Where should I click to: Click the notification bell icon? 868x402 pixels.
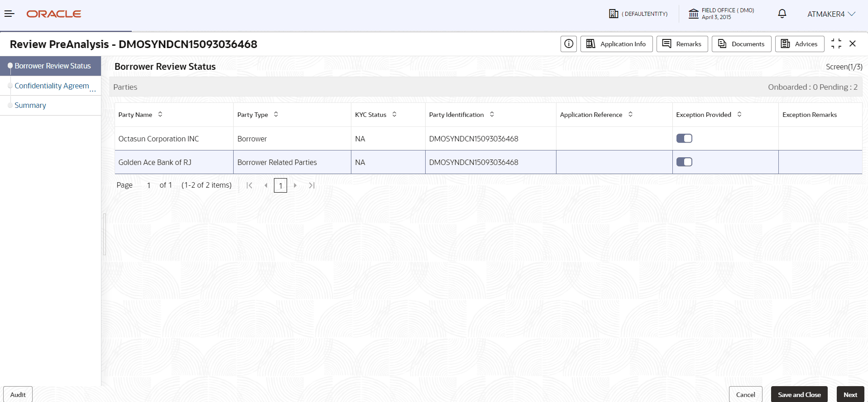pos(782,14)
